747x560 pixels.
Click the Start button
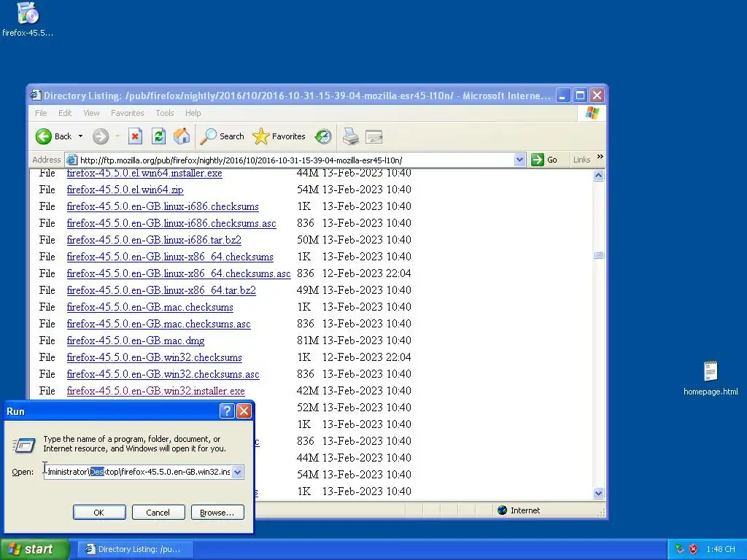tap(34, 549)
